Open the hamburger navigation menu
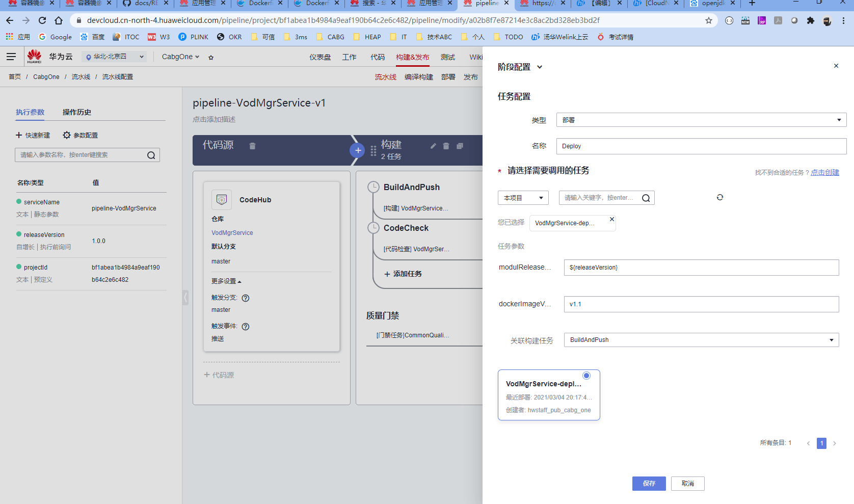Screen dimensions: 854x504 11,57
